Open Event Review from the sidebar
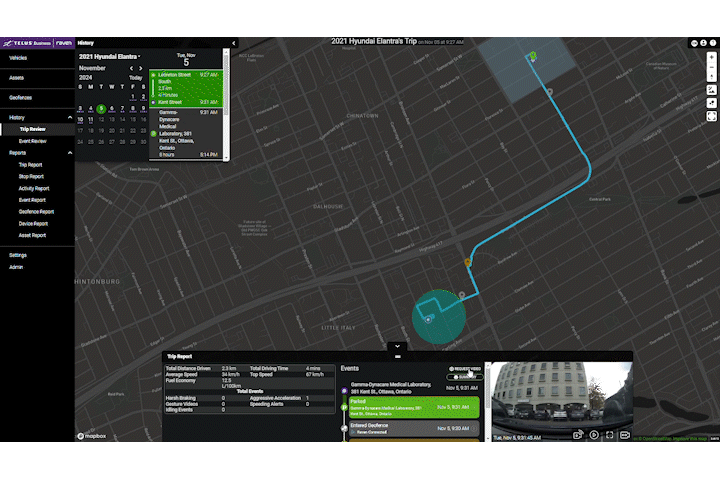Viewport: 720px width, 480px height. [33, 141]
